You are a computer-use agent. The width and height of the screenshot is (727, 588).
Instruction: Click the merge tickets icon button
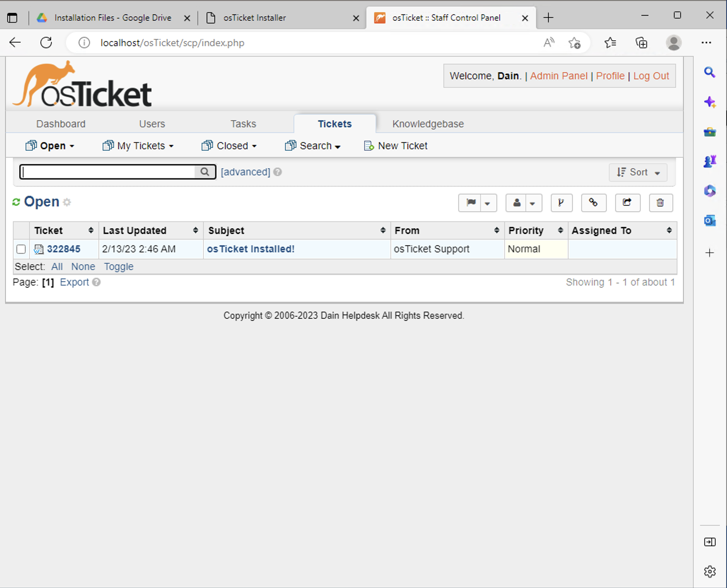coord(561,202)
